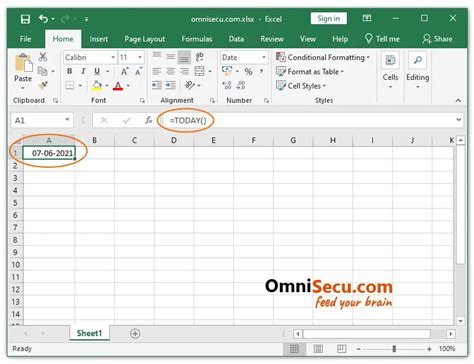Toggle Underline formatting
This screenshot has height=364, width=474.
[x=97, y=71]
